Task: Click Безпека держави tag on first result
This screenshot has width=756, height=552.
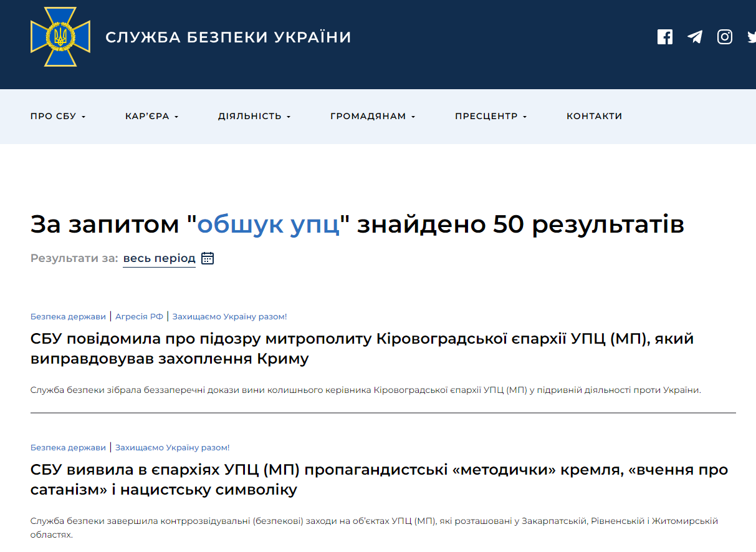Action: (x=68, y=316)
